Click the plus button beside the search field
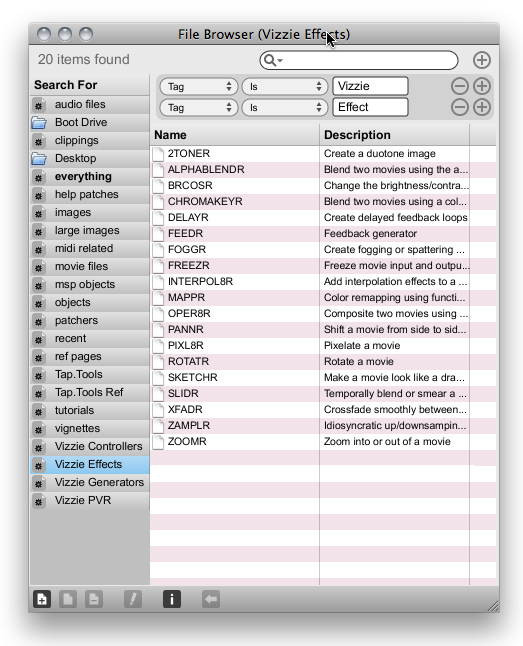 [x=481, y=60]
